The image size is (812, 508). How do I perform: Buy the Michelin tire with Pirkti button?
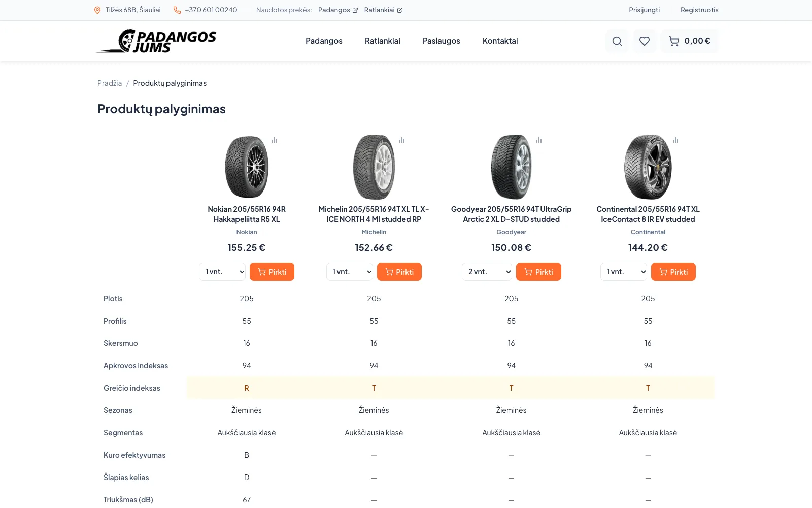coord(399,272)
